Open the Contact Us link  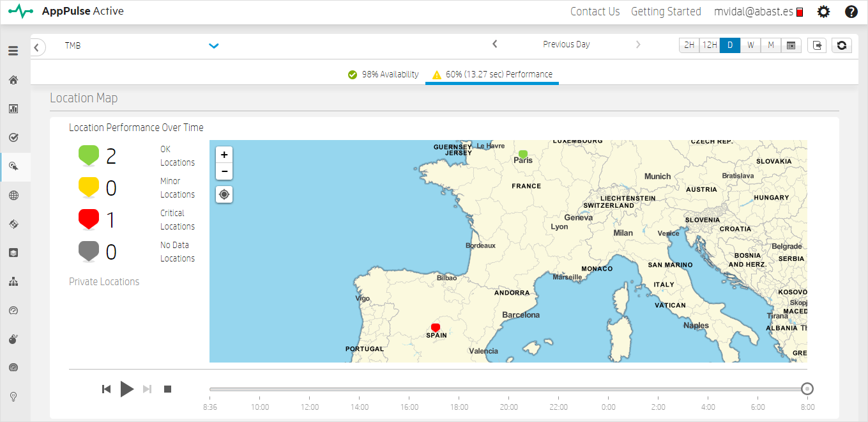pyautogui.click(x=595, y=12)
